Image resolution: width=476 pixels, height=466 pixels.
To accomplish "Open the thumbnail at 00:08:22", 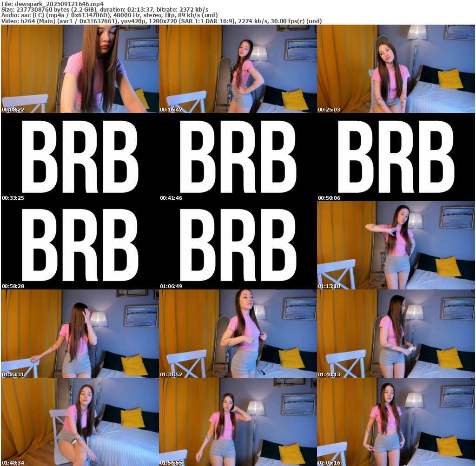I will click(80, 69).
